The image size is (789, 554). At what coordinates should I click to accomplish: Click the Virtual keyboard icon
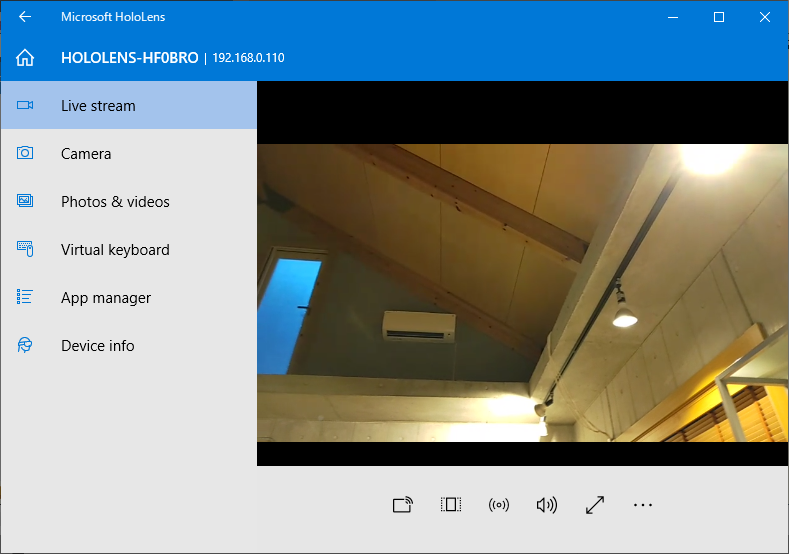pos(25,250)
